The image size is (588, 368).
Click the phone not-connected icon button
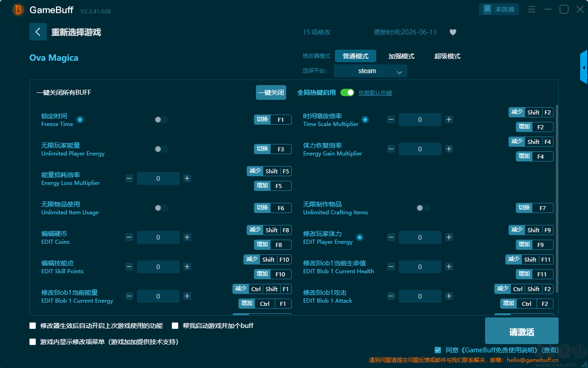(x=499, y=9)
